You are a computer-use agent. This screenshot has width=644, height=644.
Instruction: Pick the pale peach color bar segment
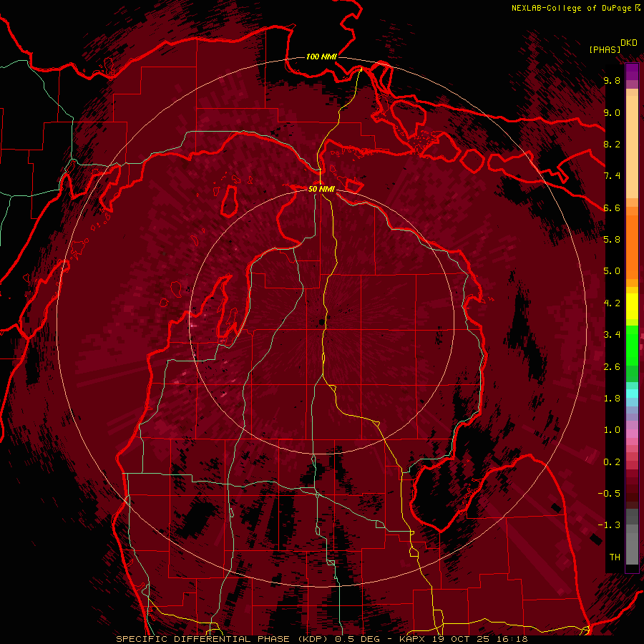(x=632, y=147)
